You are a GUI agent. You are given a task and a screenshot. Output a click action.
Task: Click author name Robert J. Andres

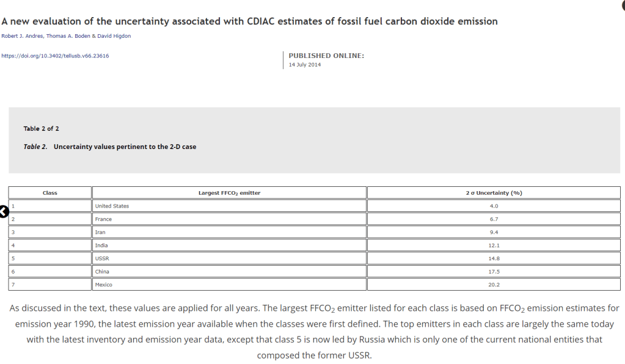[22, 36]
